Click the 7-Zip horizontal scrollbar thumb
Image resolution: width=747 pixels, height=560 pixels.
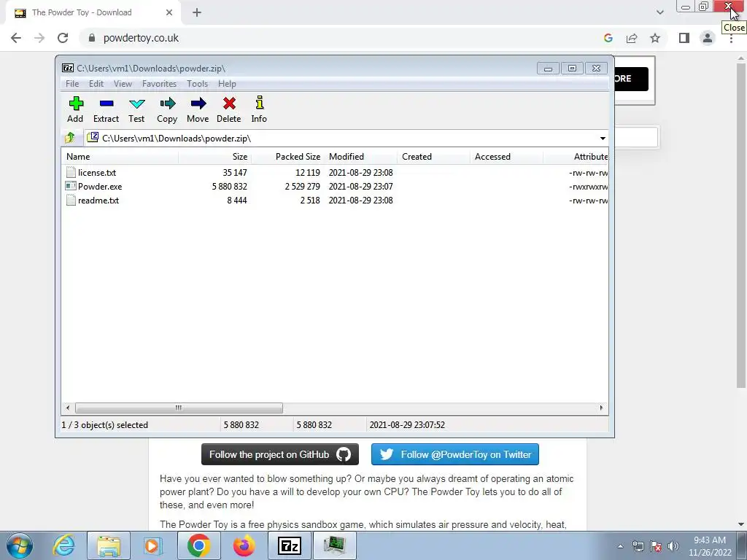tap(179, 408)
